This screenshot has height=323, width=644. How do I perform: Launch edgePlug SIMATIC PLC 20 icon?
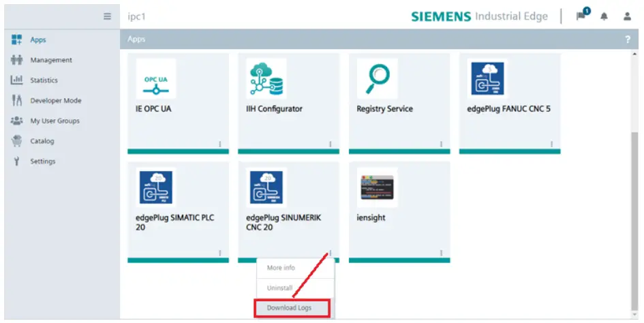[x=155, y=187]
